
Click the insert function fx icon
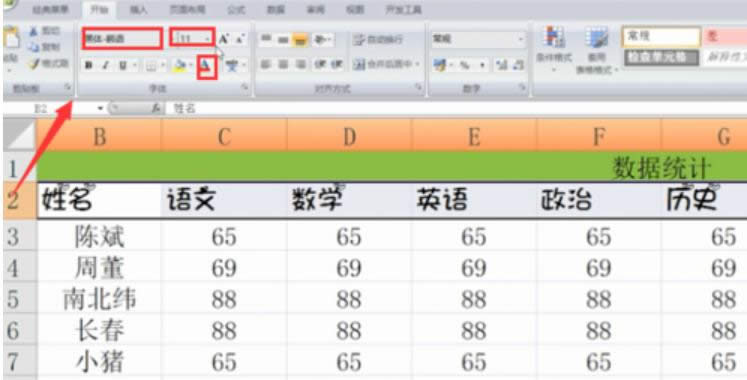[x=155, y=109]
